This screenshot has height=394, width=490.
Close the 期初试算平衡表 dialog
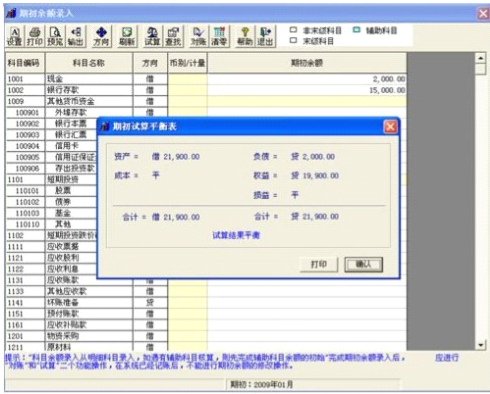tap(390, 127)
